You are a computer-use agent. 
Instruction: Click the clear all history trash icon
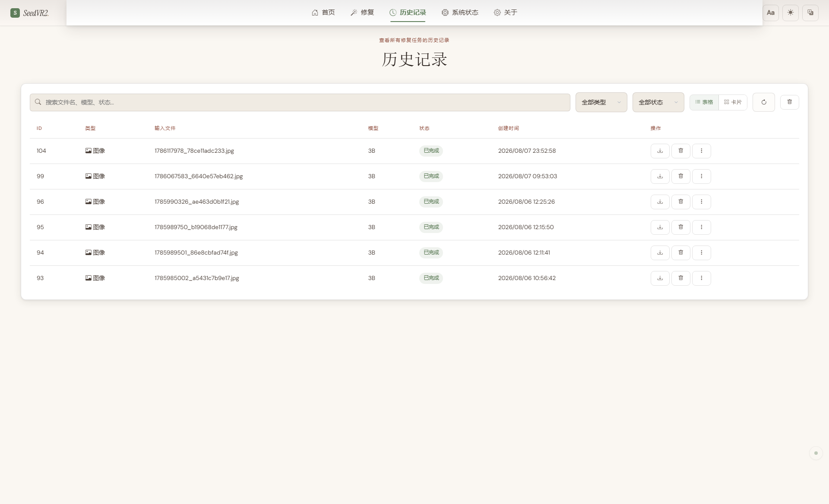789,102
